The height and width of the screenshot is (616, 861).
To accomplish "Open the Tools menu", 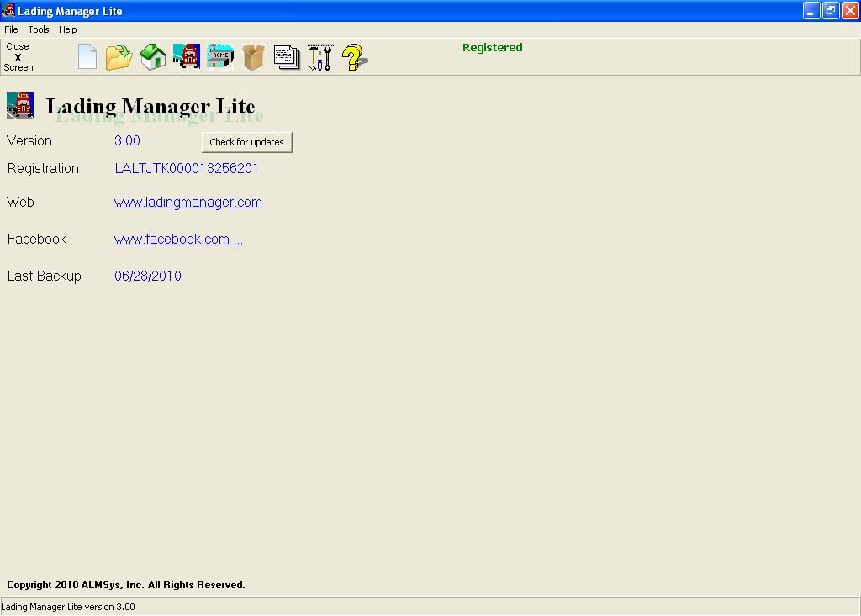I will [x=39, y=29].
